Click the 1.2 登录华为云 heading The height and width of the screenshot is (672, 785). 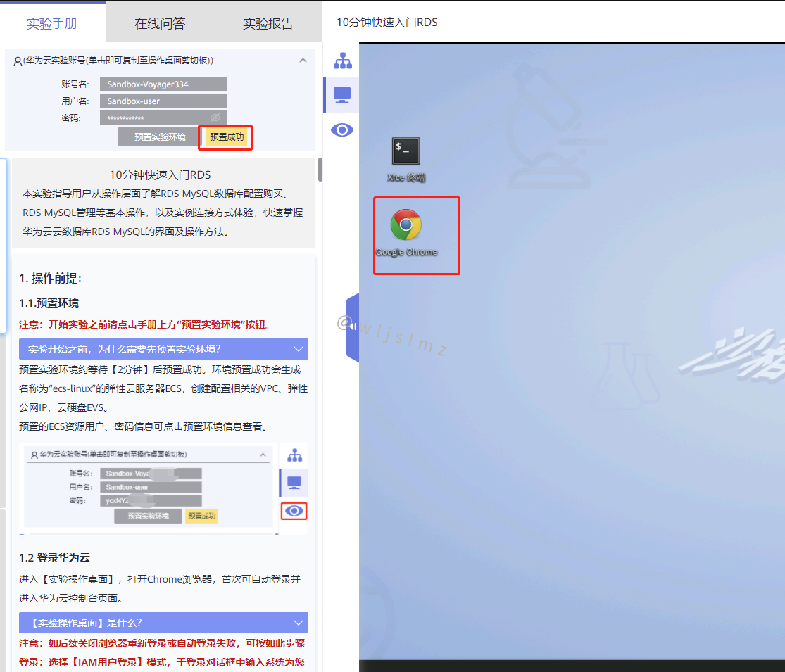click(x=55, y=557)
